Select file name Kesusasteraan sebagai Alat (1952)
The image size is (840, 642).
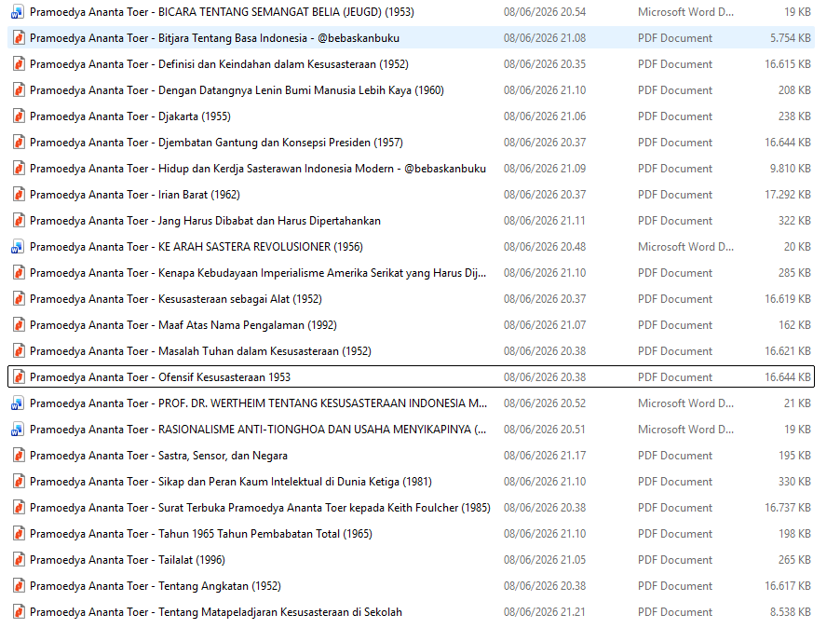coord(176,299)
